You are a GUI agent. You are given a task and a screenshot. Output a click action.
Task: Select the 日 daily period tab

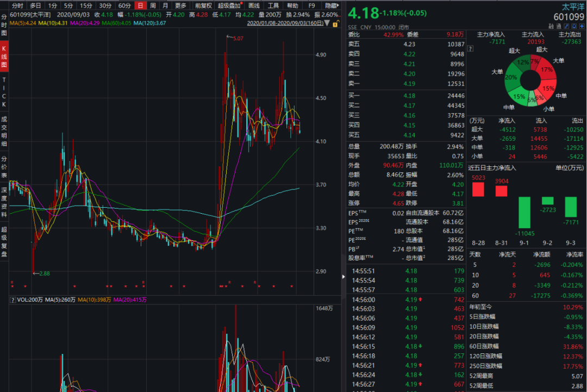point(140,5)
